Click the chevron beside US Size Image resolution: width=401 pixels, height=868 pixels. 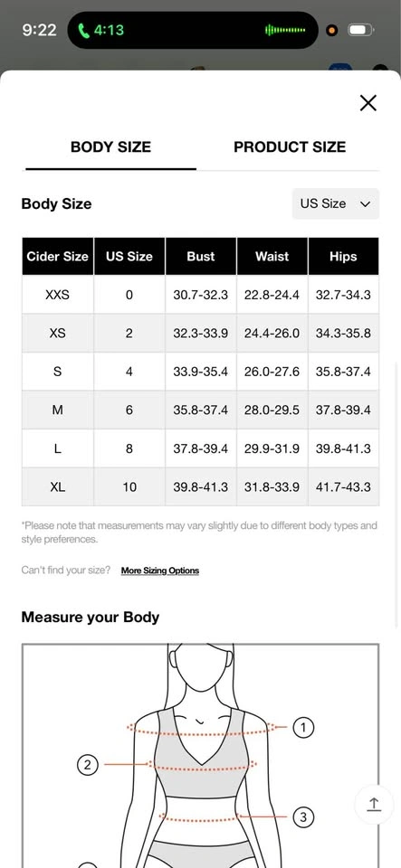pyautogui.click(x=365, y=204)
